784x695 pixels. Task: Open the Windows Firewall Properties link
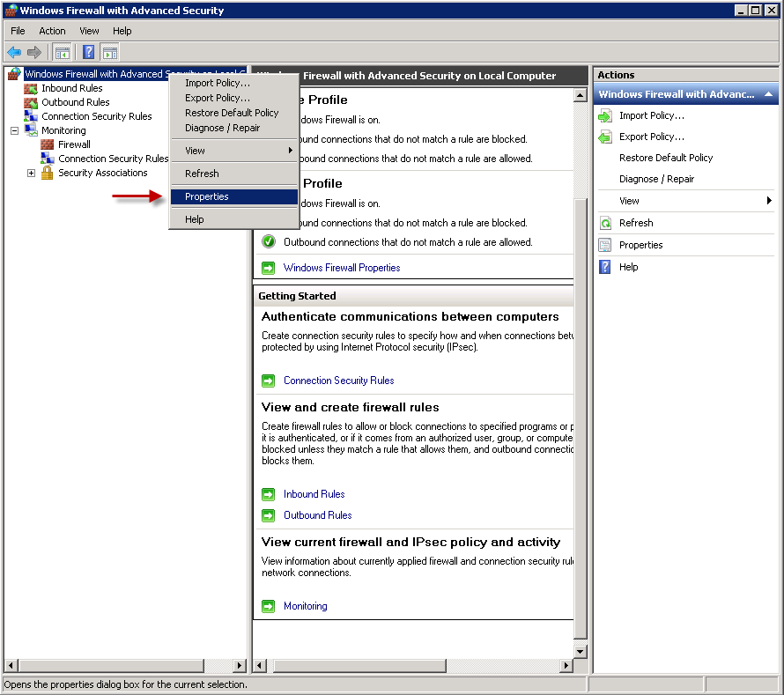coord(342,268)
